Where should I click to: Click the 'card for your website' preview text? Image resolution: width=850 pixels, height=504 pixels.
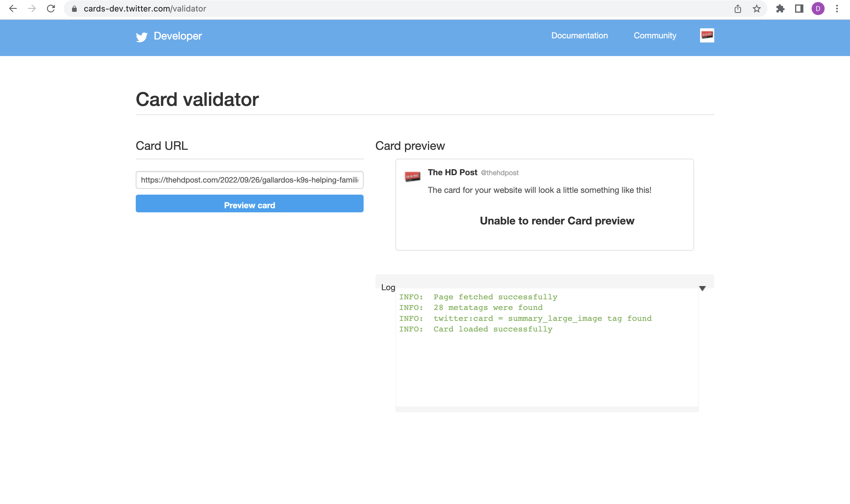[x=539, y=190]
